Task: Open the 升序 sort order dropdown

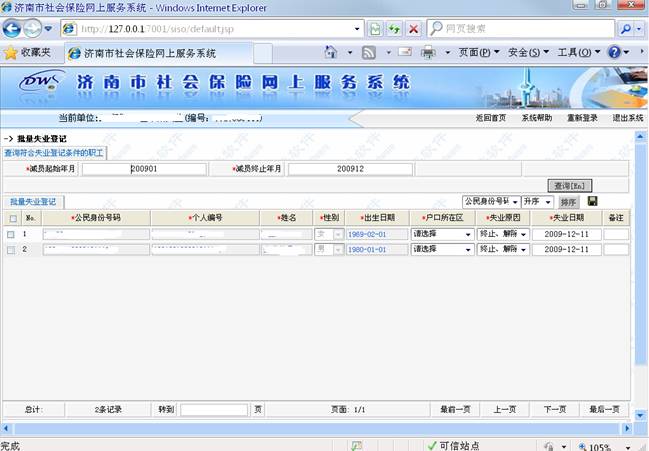Action: pyautogui.click(x=537, y=202)
